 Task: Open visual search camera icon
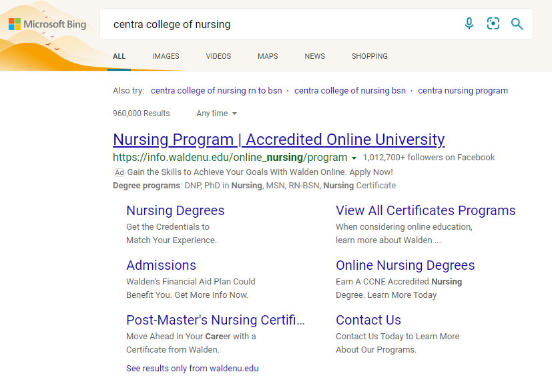click(493, 24)
